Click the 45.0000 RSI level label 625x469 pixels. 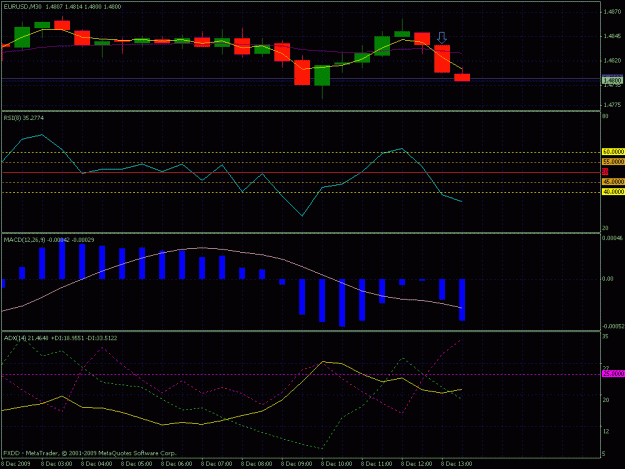point(613,182)
